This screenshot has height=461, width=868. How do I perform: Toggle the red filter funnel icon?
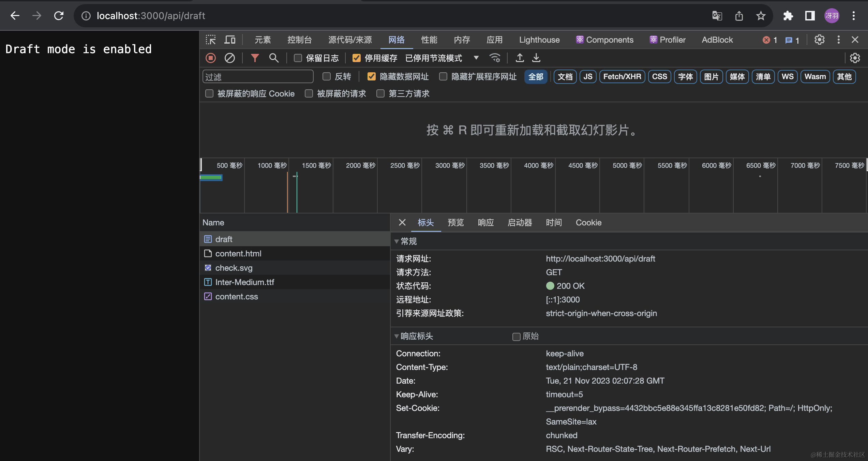tap(255, 58)
